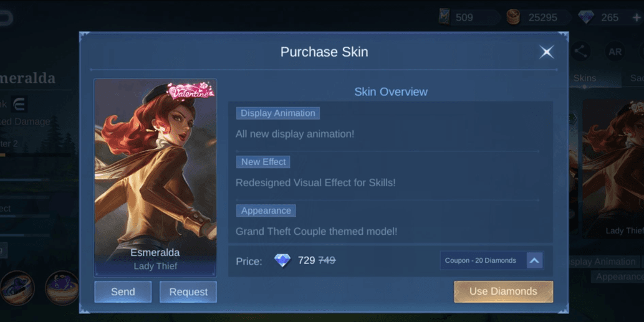644x322 pixels.
Task: Click the Send button
Action: [x=123, y=291]
